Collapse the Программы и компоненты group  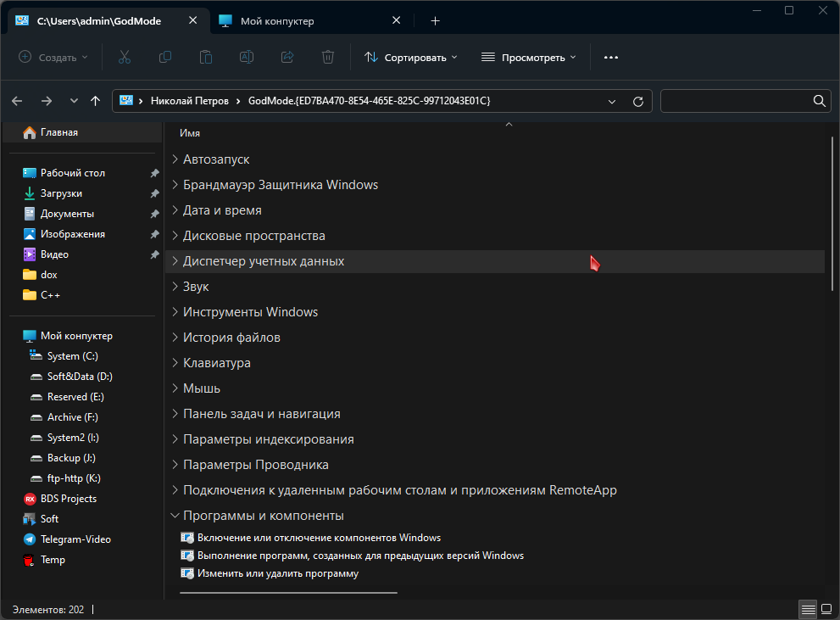[175, 516]
